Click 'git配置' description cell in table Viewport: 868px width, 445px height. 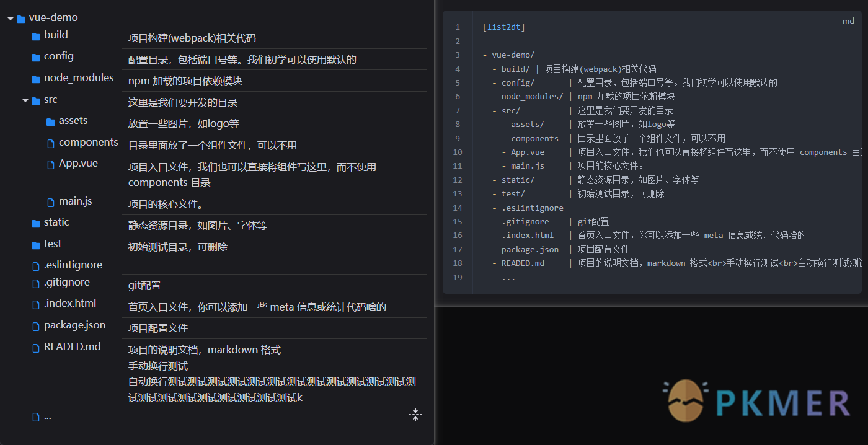[144, 286]
